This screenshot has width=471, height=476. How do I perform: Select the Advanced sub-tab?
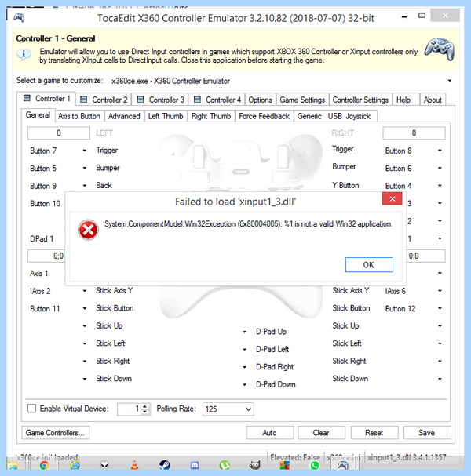(x=124, y=116)
